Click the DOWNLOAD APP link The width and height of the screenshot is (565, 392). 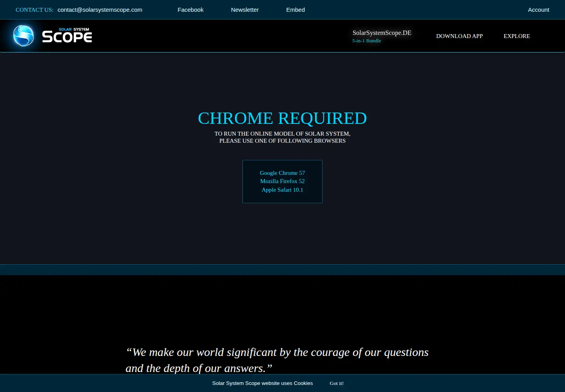point(459,36)
